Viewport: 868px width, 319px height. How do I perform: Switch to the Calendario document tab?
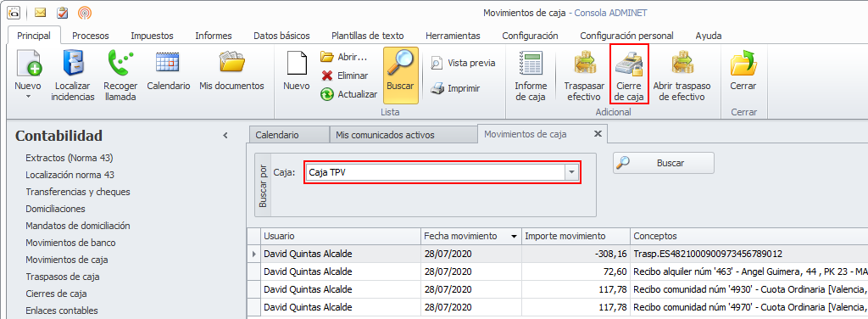(288, 135)
